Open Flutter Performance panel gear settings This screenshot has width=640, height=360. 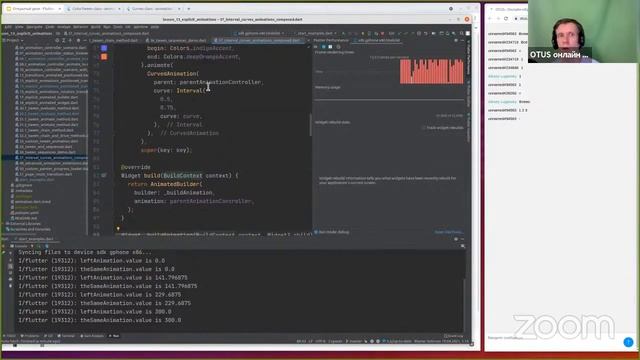pos(456,40)
